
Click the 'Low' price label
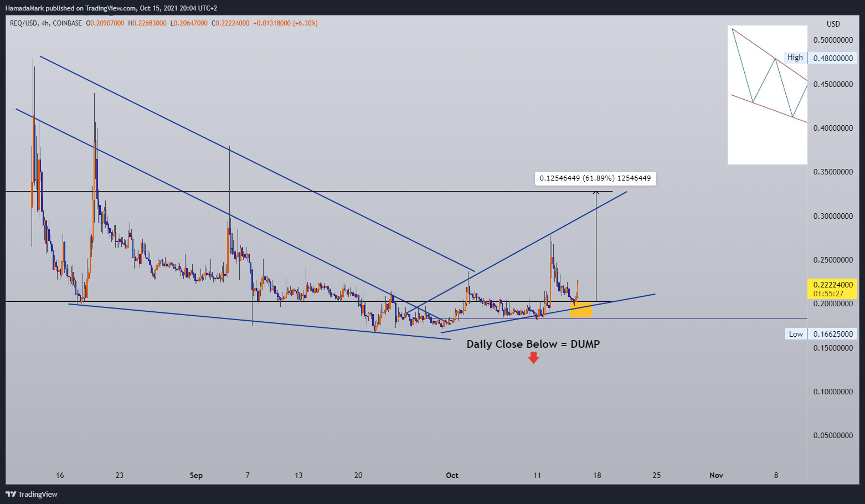click(796, 334)
